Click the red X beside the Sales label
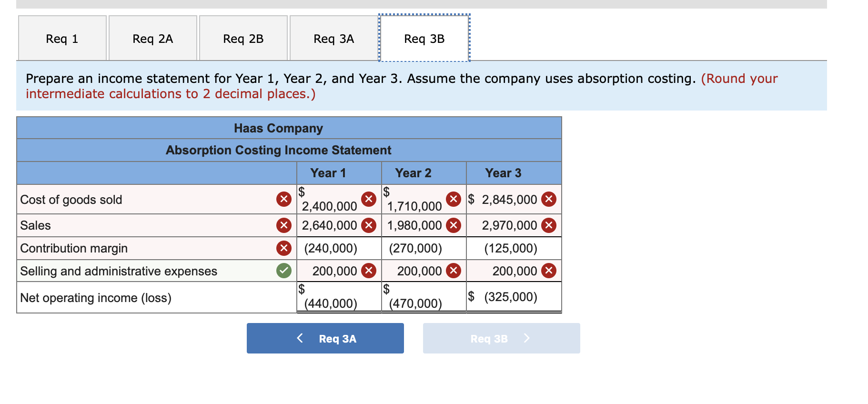868x404 pixels. [x=284, y=225]
